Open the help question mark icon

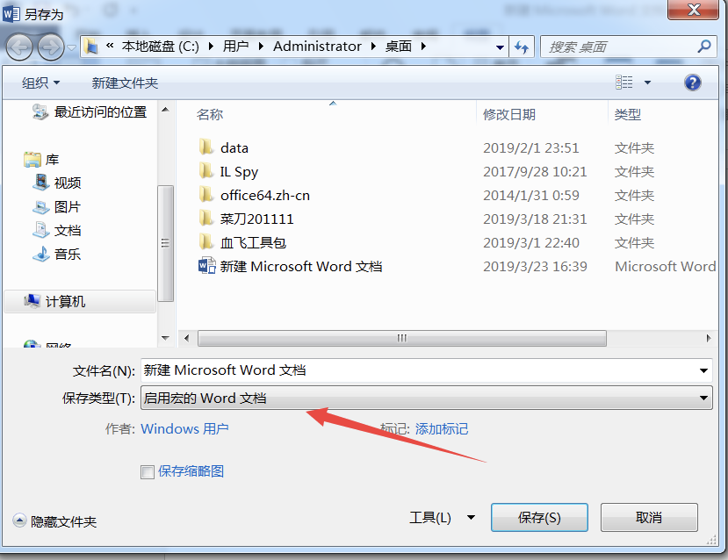pos(692,83)
